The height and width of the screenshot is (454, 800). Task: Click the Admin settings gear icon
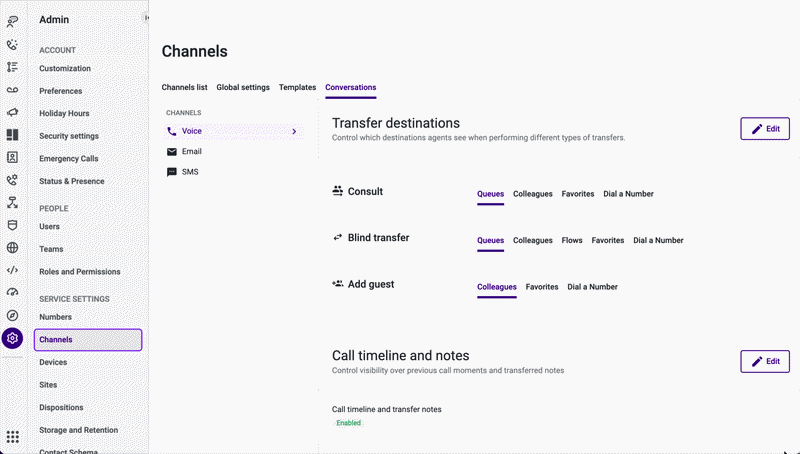point(12,338)
